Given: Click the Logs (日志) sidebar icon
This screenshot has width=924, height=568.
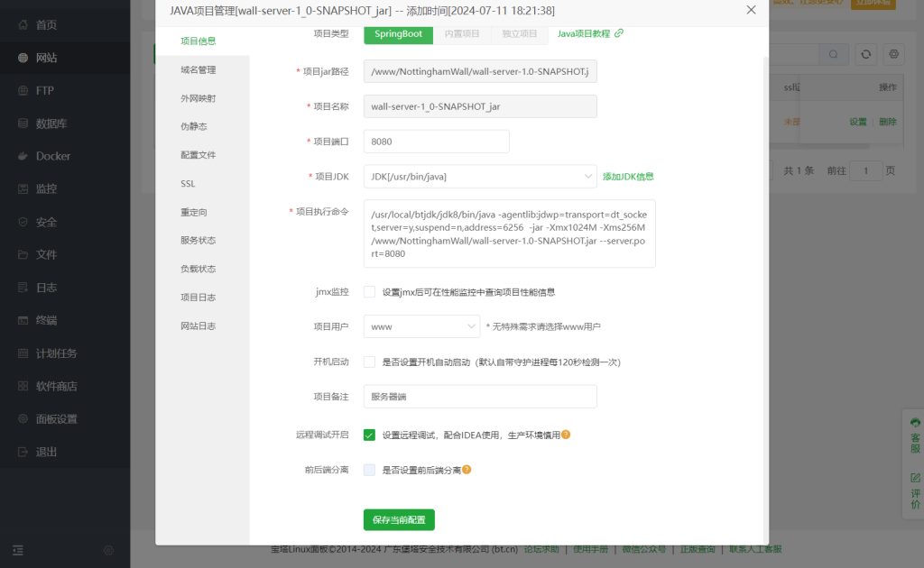Looking at the screenshot, I should coord(23,288).
